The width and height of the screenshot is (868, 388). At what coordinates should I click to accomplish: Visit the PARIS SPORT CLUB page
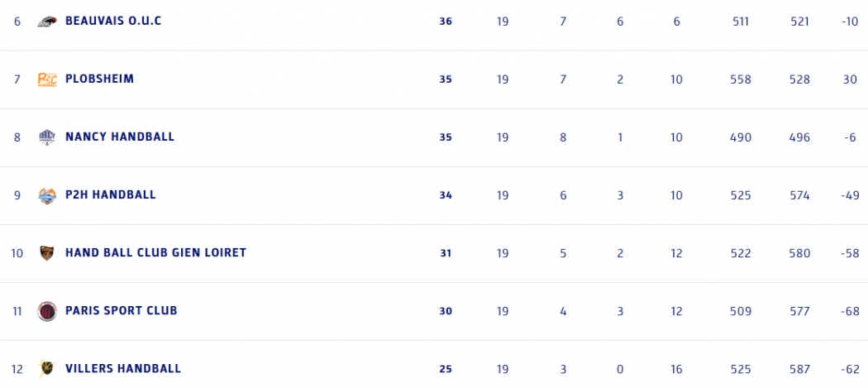[121, 310]
